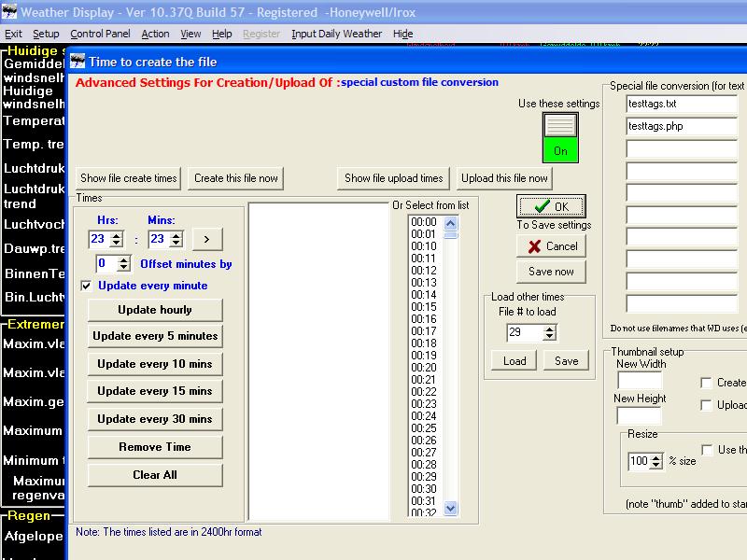Click the Cancel button with red X

click(551, 246)
